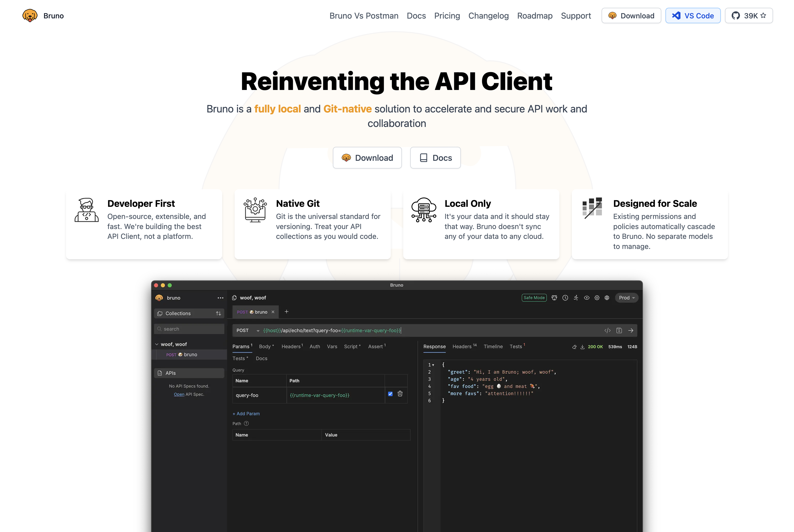This screenshot has width=794, height=532.
Task: Toggle the Safe Mode badge
Action: point(534,298)
